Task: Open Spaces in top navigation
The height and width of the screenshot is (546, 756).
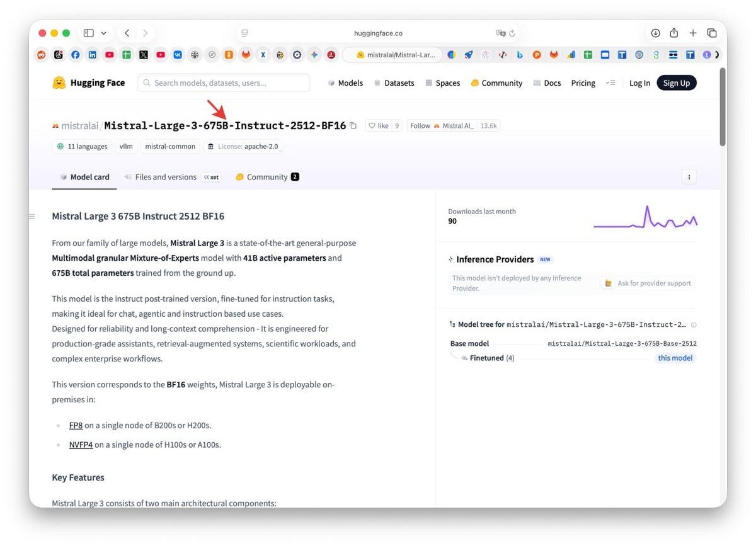Action: tap(443, 82)
